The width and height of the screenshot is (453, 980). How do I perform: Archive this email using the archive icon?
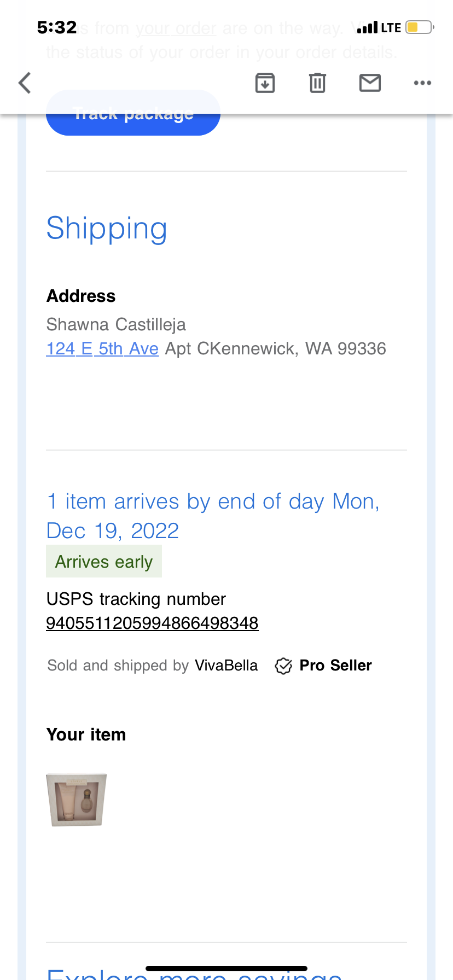[265, 83]
